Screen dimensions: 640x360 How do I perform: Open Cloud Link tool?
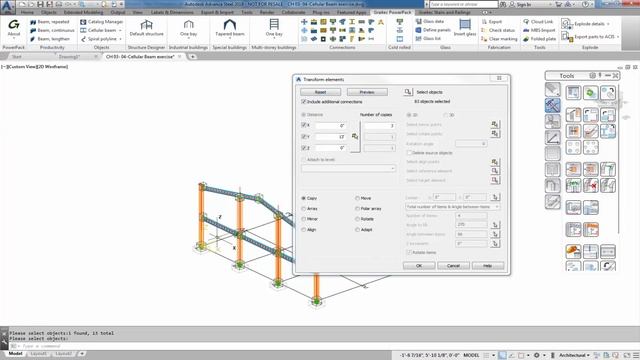tap(538, 22)
